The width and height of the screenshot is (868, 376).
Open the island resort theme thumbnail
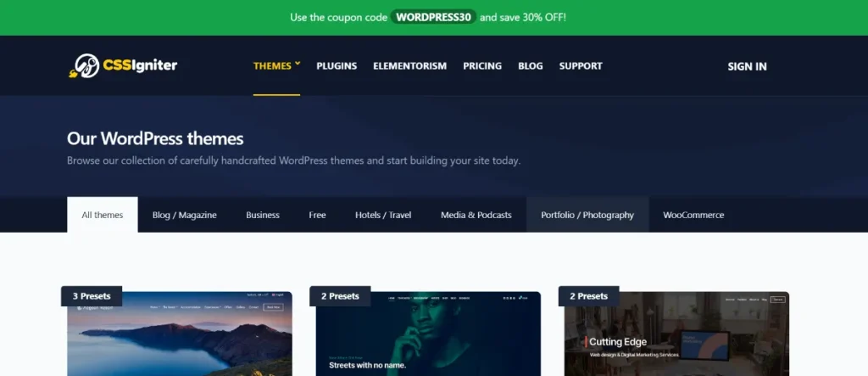180,334
